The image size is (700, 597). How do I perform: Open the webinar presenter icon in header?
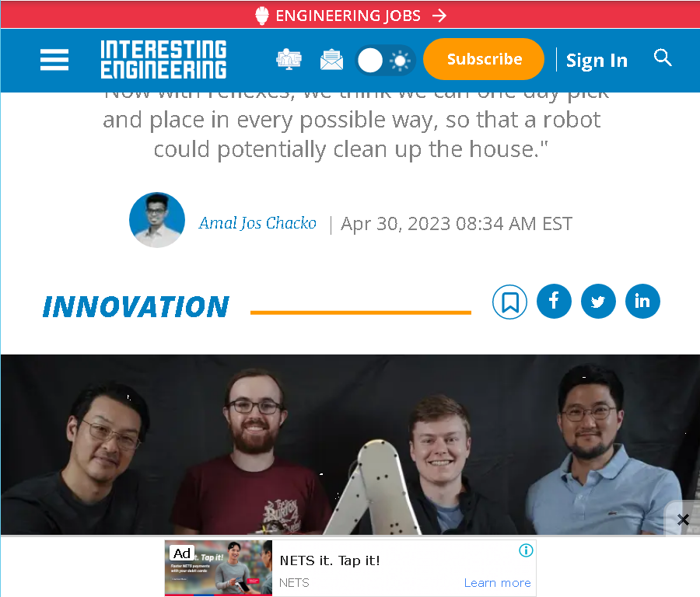289,59
